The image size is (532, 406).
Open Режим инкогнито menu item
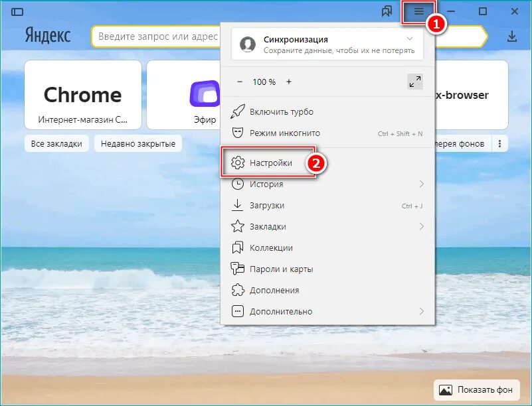click(x=327, y=133)
